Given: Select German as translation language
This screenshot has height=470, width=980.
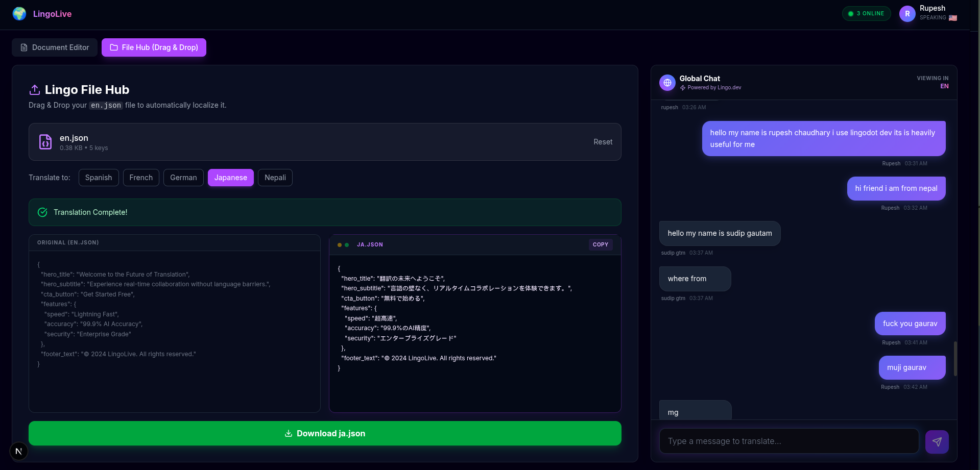Looking at the screenshot, I should pos(183,178).
